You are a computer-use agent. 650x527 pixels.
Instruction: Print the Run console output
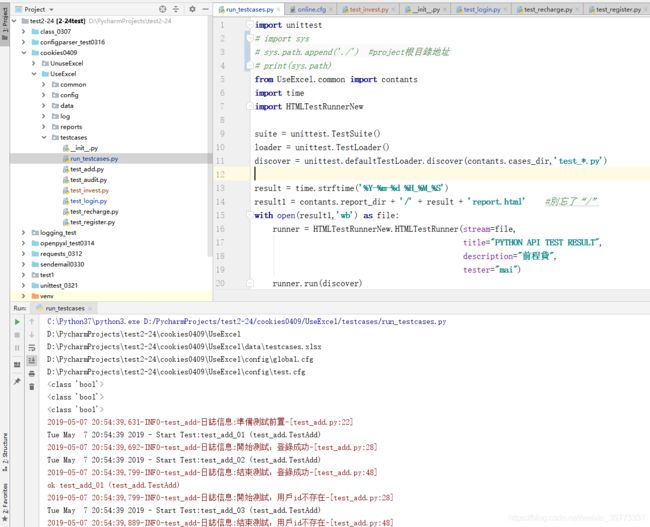[32, 374]
